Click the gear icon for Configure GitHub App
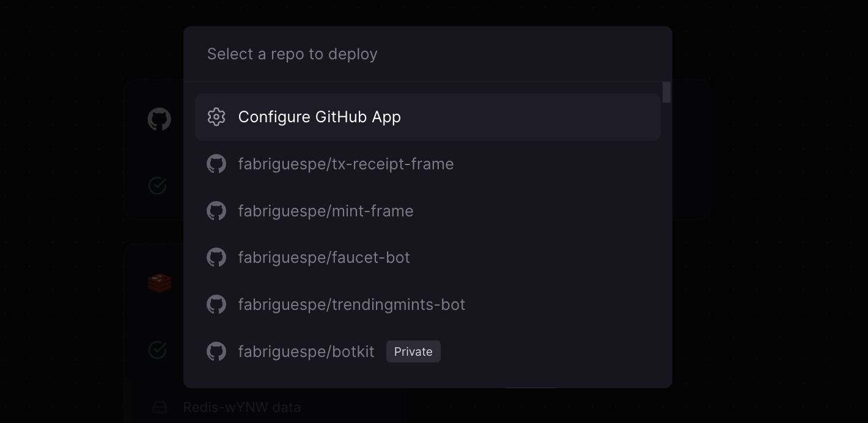868x423 pixels. [x=216, y=117]
